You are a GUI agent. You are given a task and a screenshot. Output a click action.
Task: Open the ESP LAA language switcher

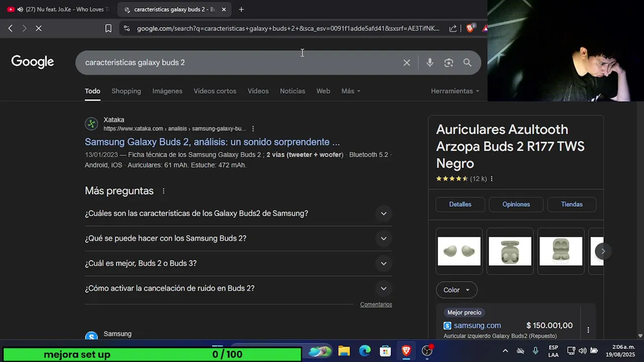pos(553,351)
